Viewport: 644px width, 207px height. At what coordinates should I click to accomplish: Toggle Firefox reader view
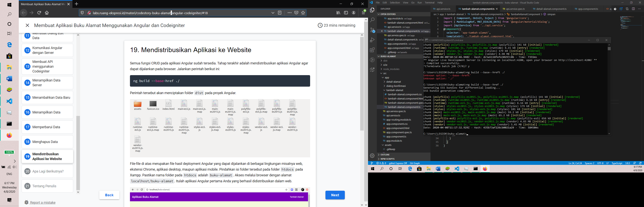click(280, 13)
